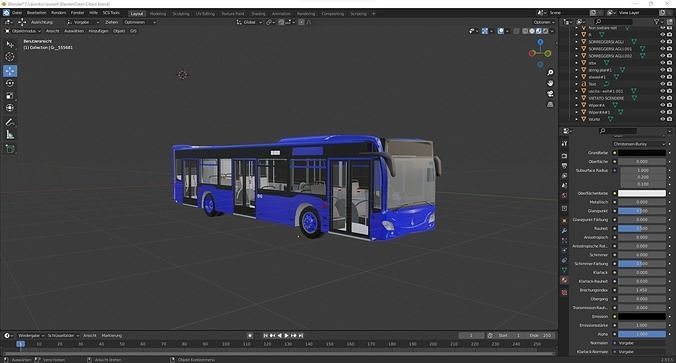The image size is (676, 363).
Task: Open the Scene properties tab icon
Action: click(x=564, y=185)
